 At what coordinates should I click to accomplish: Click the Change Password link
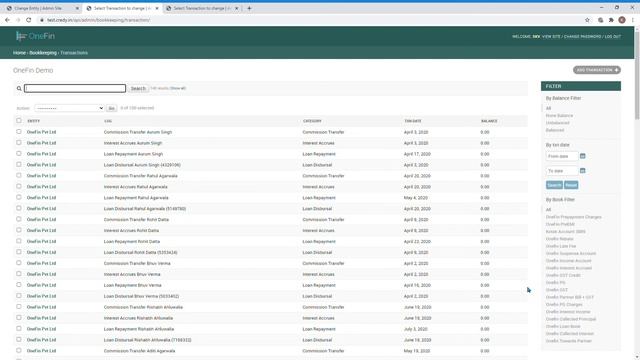coord(582,36)
